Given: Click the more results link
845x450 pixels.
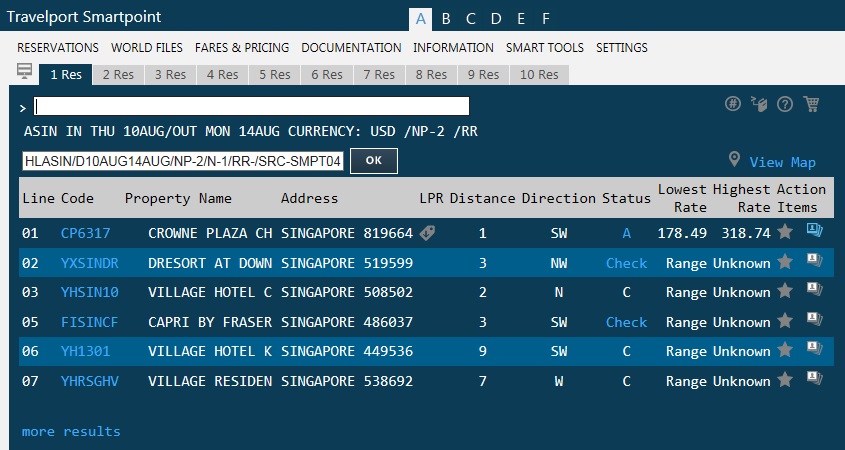Looking at the screenshot, I should click(x=71, y=431).
